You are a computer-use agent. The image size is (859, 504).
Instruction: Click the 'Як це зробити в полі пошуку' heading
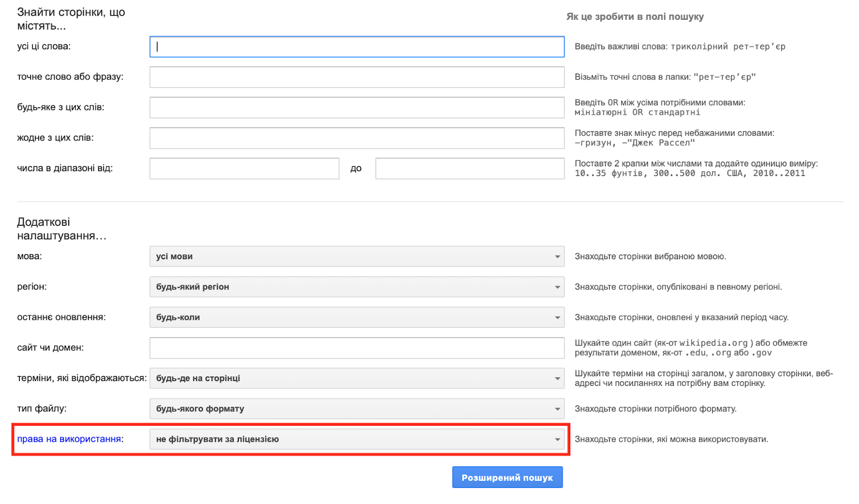[635, 17]
